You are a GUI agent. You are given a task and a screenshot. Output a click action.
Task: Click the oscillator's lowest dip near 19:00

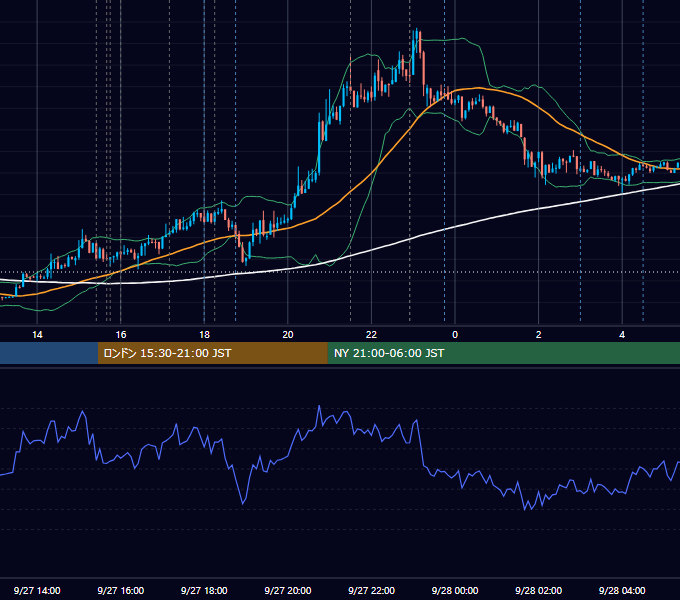[243, 503]
